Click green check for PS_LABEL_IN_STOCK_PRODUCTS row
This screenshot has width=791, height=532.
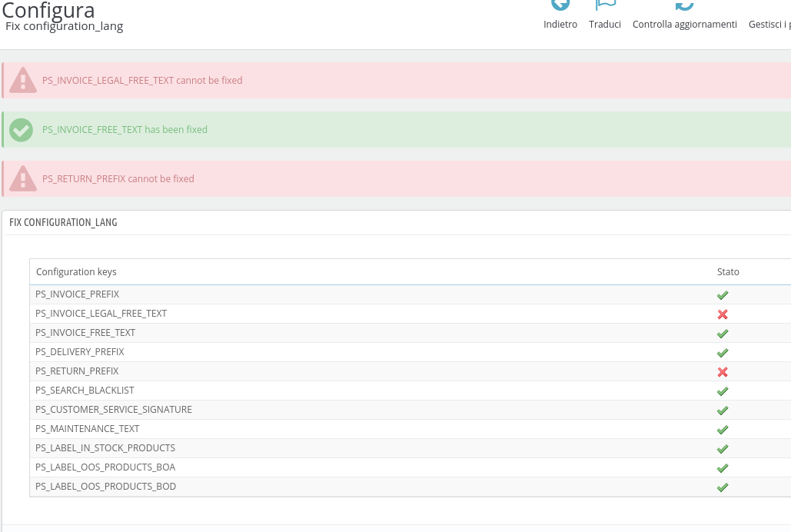723,449
